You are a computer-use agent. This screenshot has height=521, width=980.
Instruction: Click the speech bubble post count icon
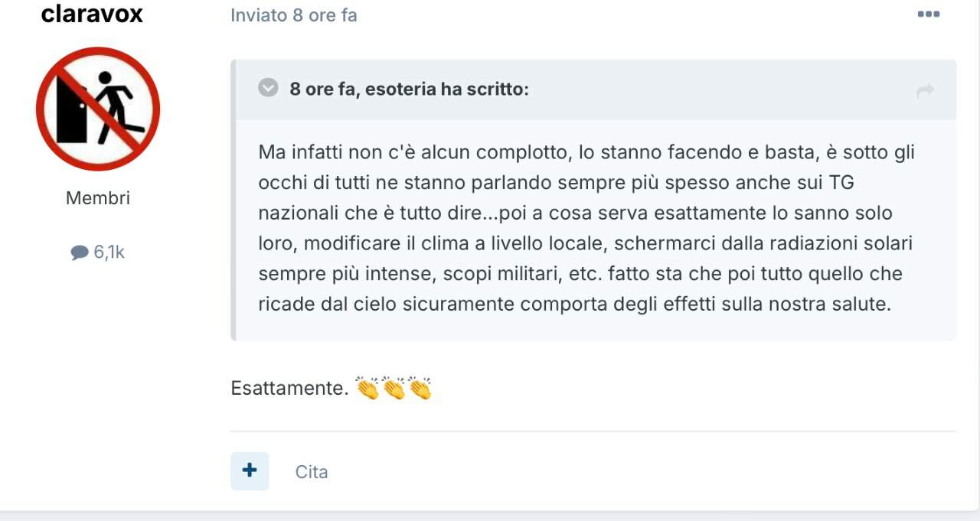(x=80, y=252)
